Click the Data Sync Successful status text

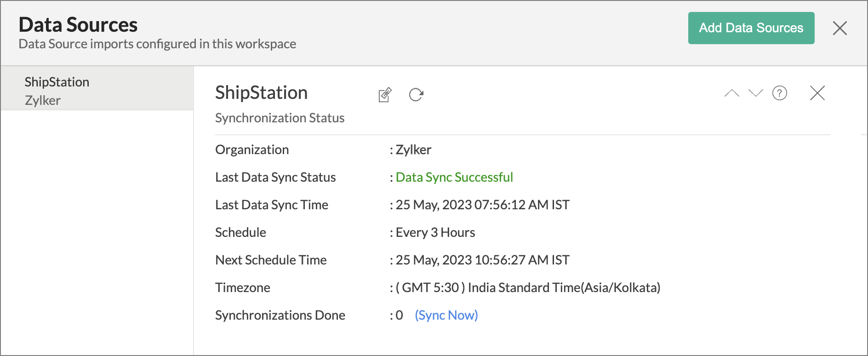(454, 177)
